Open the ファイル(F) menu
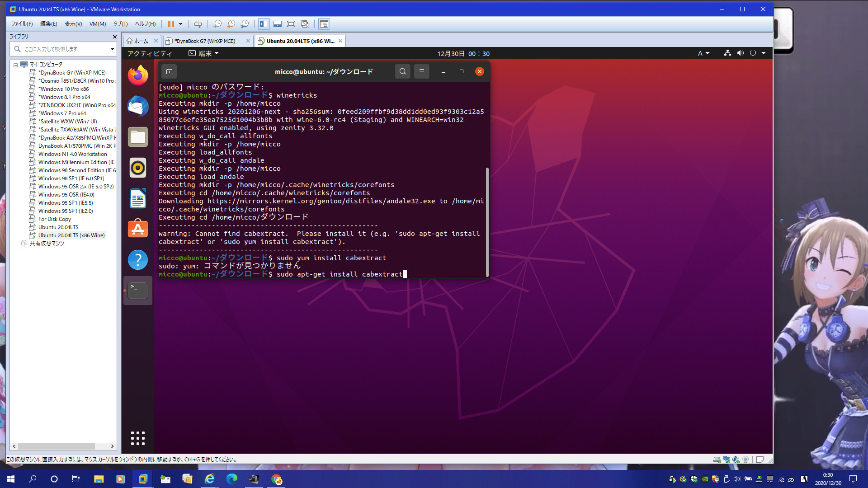Image resolution: width=868 pixels, height=488 pixels. [22, 24]
